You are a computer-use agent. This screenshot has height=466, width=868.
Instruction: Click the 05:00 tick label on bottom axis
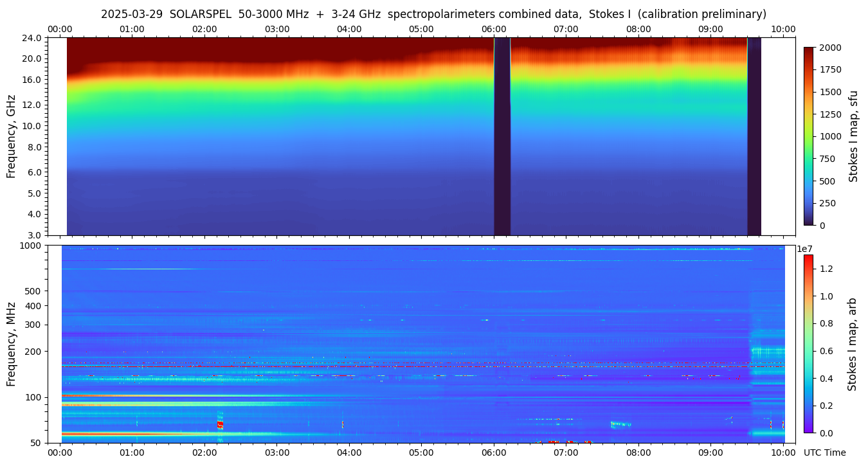pos(421,453)
